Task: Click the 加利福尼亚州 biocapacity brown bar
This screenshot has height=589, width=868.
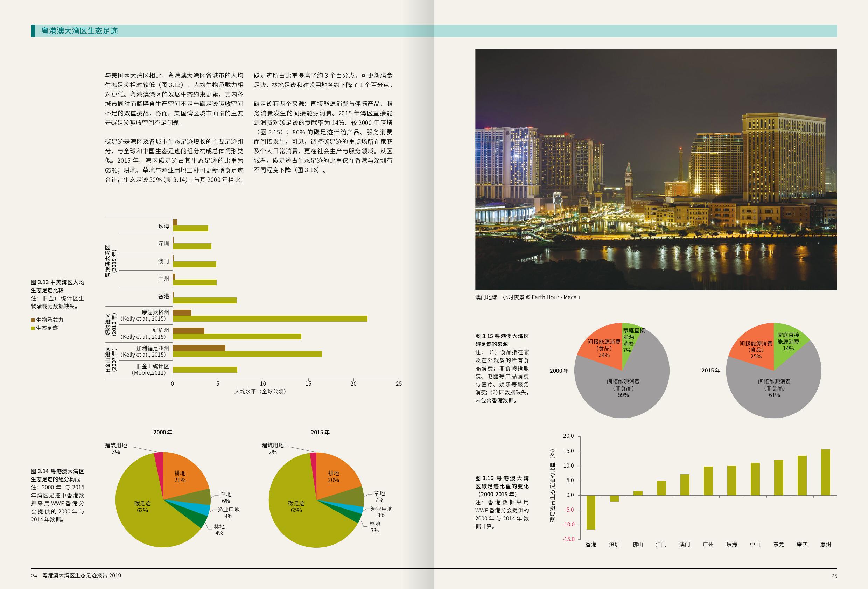Action: click(x=199, y=348)
